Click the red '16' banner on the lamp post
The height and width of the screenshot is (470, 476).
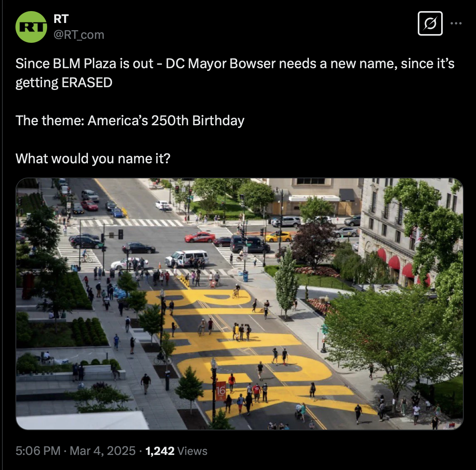[x=221, y=391]
